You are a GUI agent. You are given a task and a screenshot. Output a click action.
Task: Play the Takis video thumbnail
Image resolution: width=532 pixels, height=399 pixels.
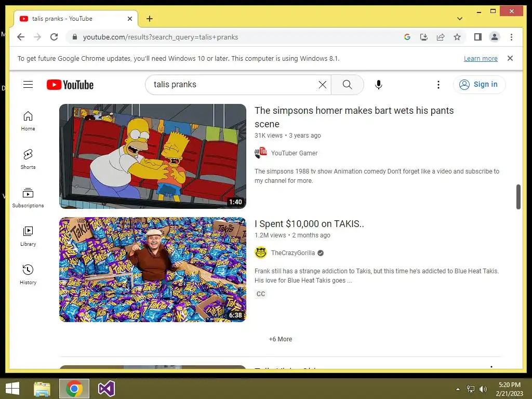153,270
